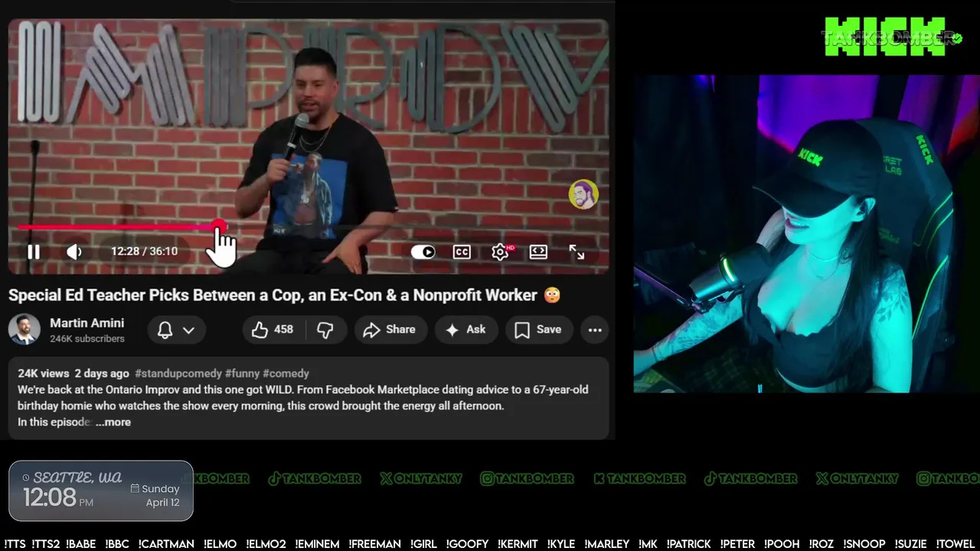
Task: Switch to theater mode view
Action: point(538,252)
